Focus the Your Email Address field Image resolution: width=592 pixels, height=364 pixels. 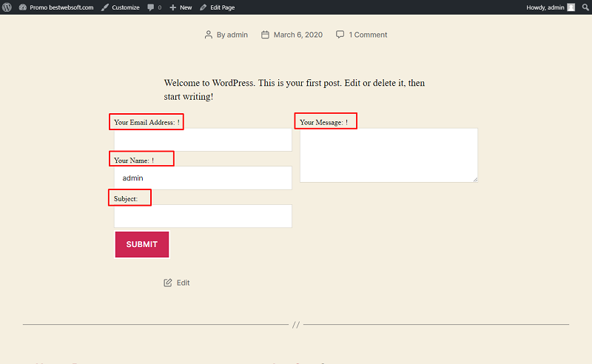coord(203,140)
